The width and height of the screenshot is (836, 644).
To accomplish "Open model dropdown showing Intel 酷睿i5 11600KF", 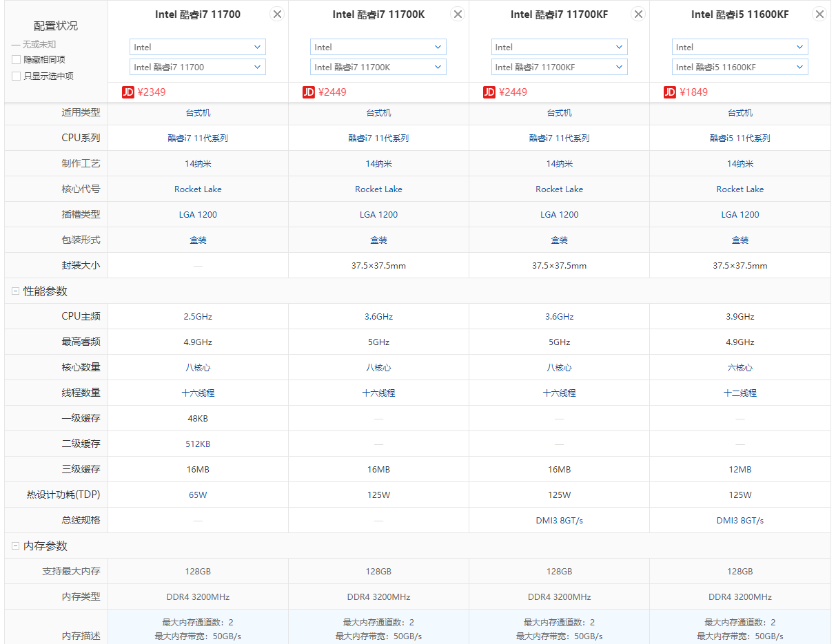I will 740,67.
